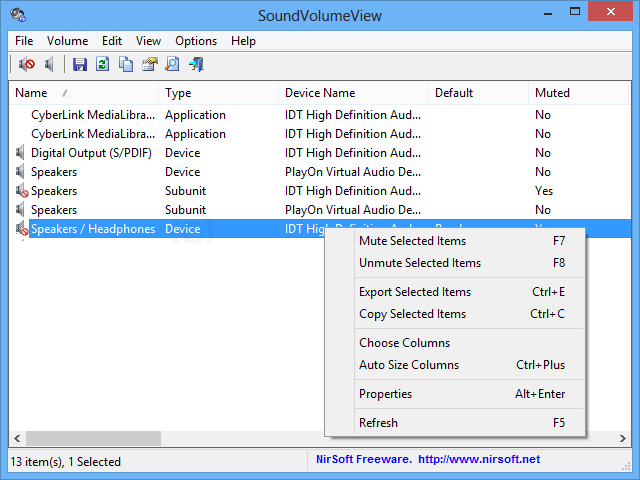Click the Unmute speaker toolbar icon

coord(49,65)
